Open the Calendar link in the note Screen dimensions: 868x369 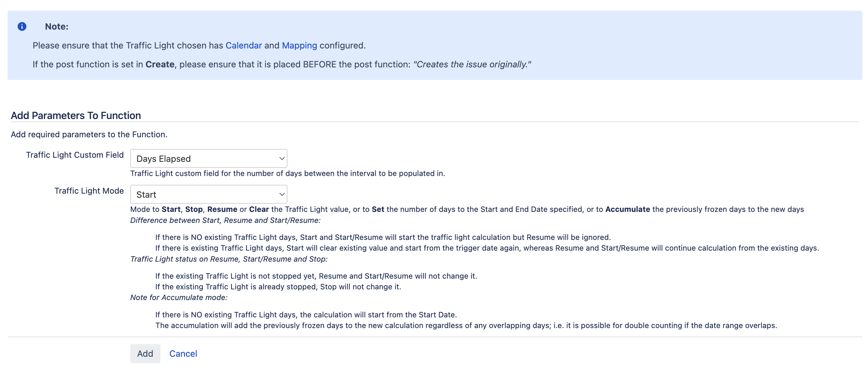pyautogui.click(x=243, y=46)
